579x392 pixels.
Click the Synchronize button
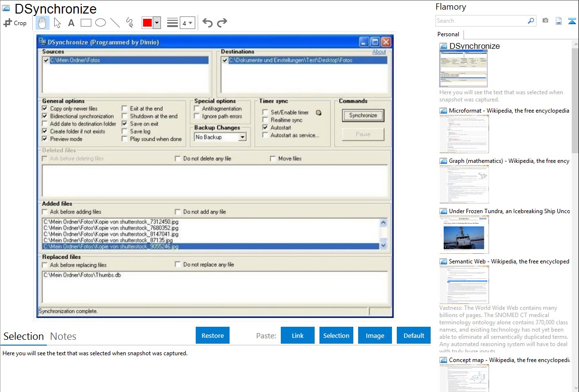(x=363, y=116)
